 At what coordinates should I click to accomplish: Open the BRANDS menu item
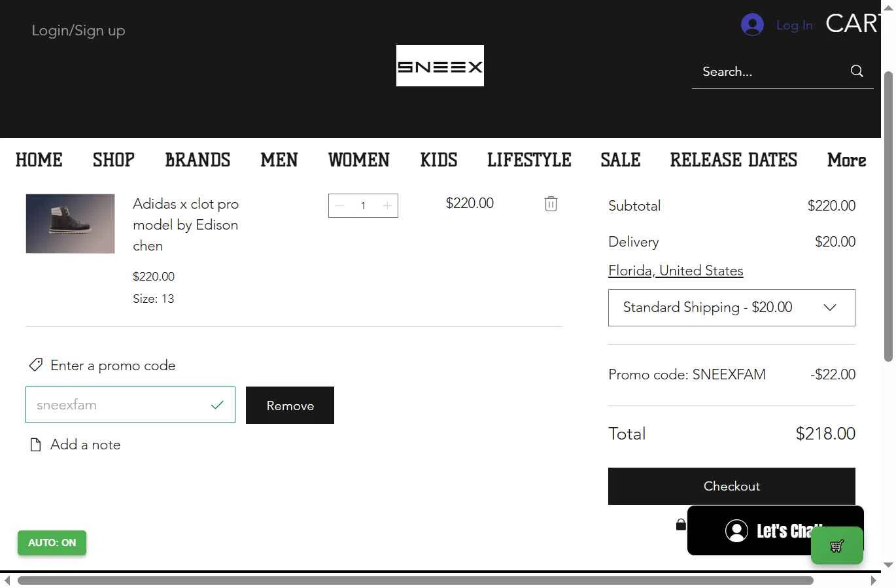click(x=198, y=160)
